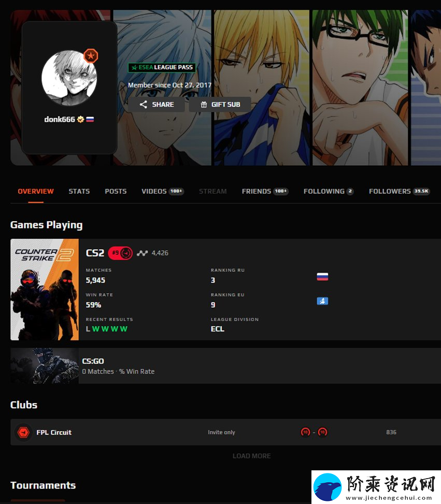
Task: Click Load More under Clubs
Action: [251, 456]
